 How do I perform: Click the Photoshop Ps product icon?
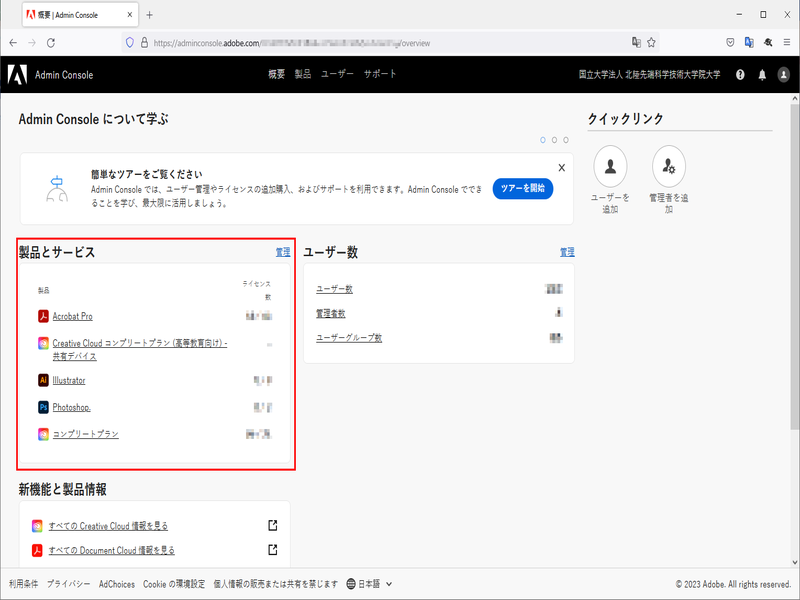click(x=43, y=407)
